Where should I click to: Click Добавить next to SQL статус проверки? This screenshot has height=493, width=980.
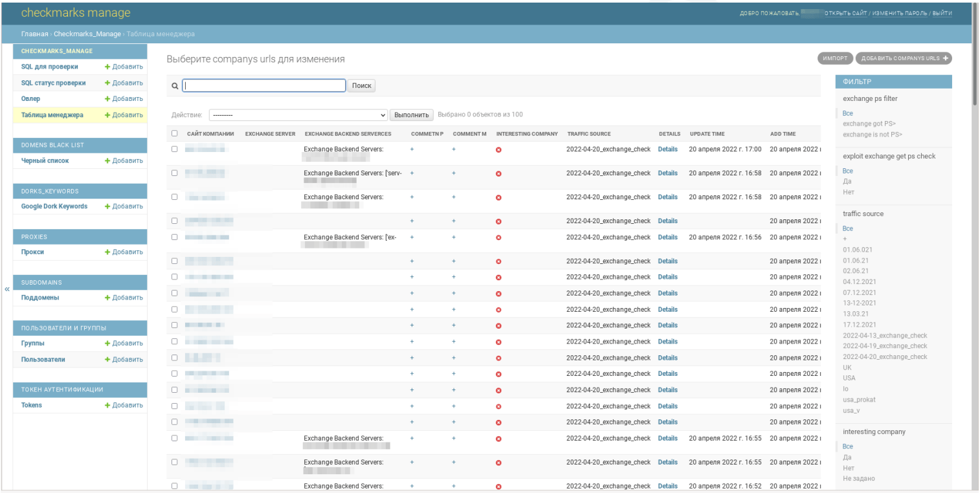tap(124, 83)
